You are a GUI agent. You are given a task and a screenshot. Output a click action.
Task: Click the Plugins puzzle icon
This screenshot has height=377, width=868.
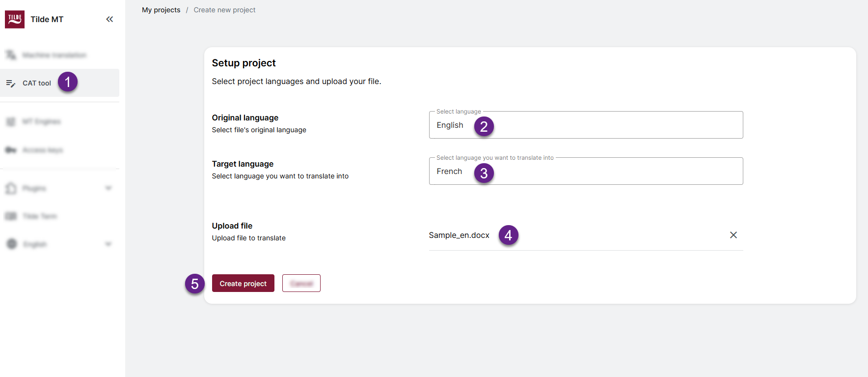pos(11,188)
